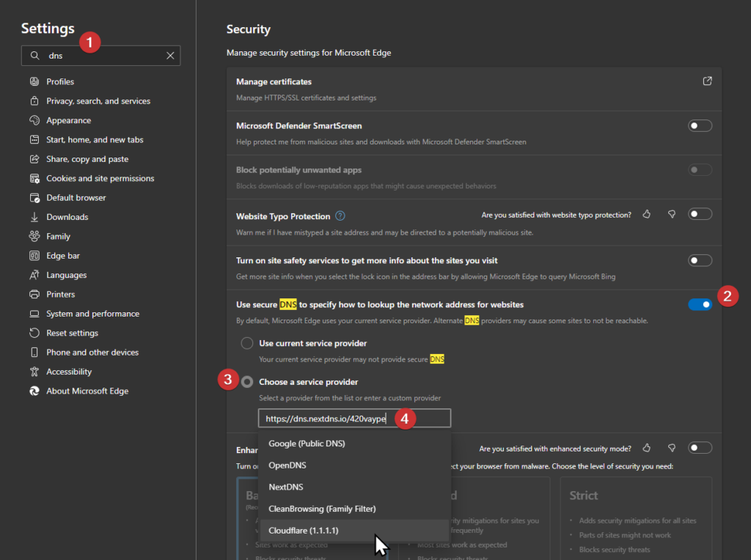Click the custom DNS provider input field

point(354,419)
